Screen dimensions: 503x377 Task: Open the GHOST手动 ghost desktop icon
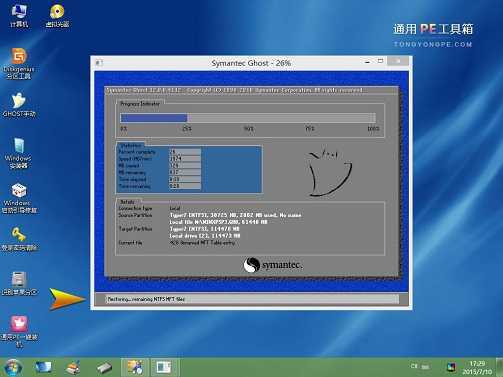click(x=19, y=105)
